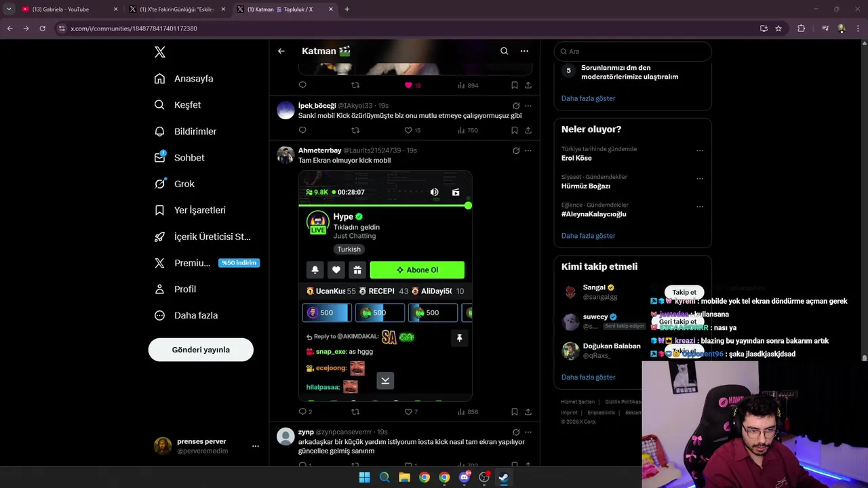This screenshot has height=488, width=868.
Task: Open File Explorer in taskbar
Action: [x=404, y=477]
